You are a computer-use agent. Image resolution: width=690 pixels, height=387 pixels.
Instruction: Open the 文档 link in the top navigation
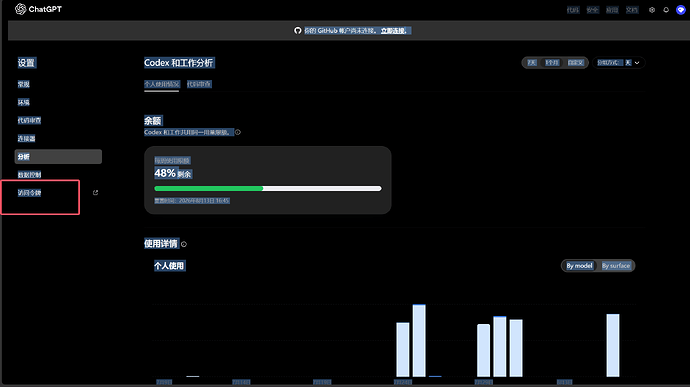coord(632,10)
